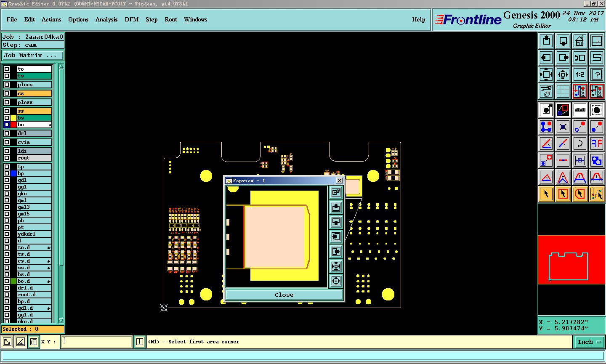The image size is (606, 364).
Task: Open the Edit menu
Action: click(x=29, y=19)
